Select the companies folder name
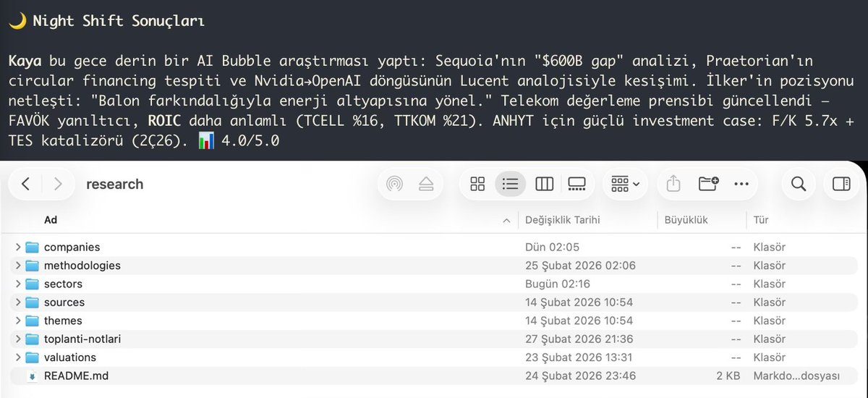 72,247
